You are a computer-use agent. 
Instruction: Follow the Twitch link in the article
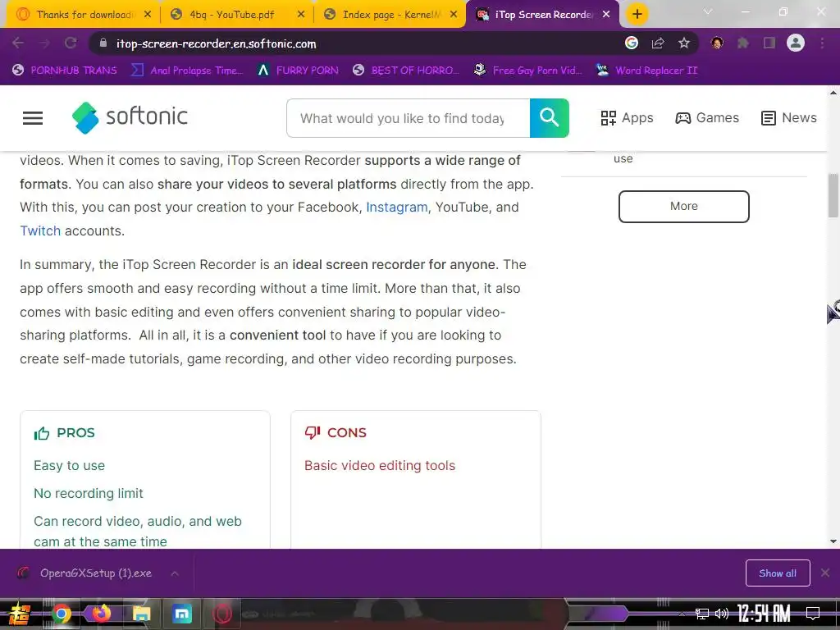coord(40,231)
